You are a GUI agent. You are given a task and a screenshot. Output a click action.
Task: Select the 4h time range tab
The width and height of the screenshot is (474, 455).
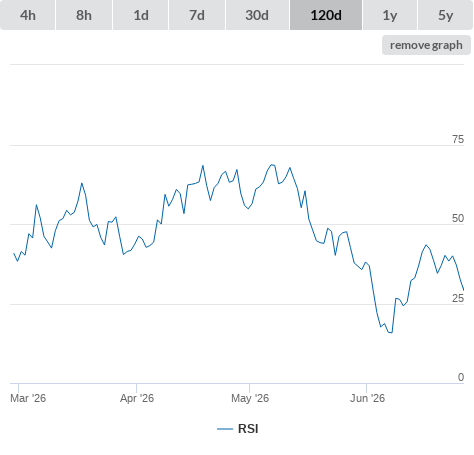tap(28, 15)
